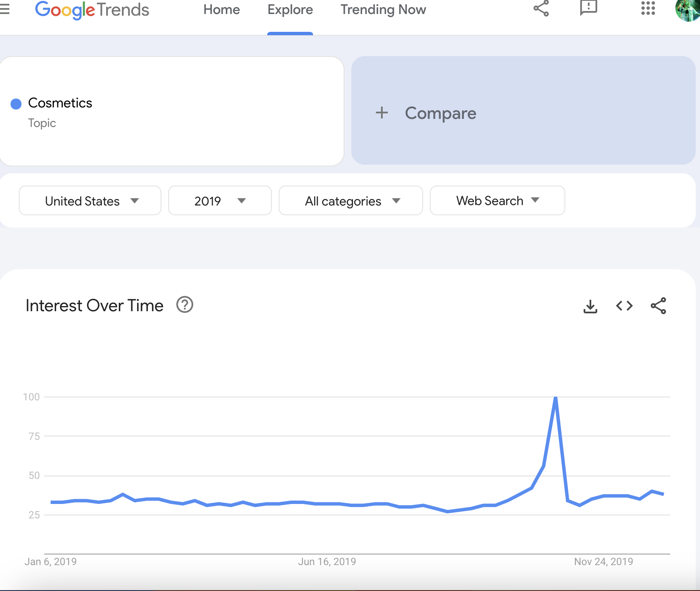This screenshot has height=591, width=700.
Task: Expand the All categories dropdown
Action: click(351, 200)
